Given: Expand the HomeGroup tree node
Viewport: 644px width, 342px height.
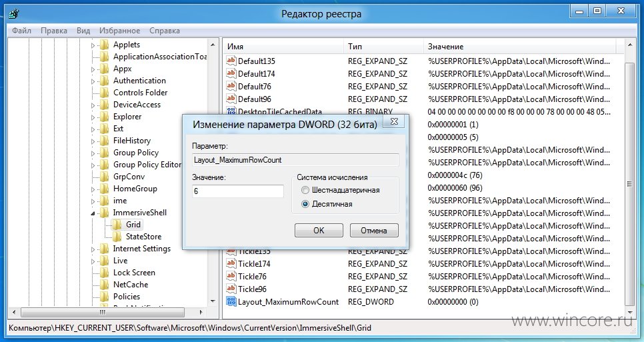Looking at the screenshot, I should coord(93,189).
